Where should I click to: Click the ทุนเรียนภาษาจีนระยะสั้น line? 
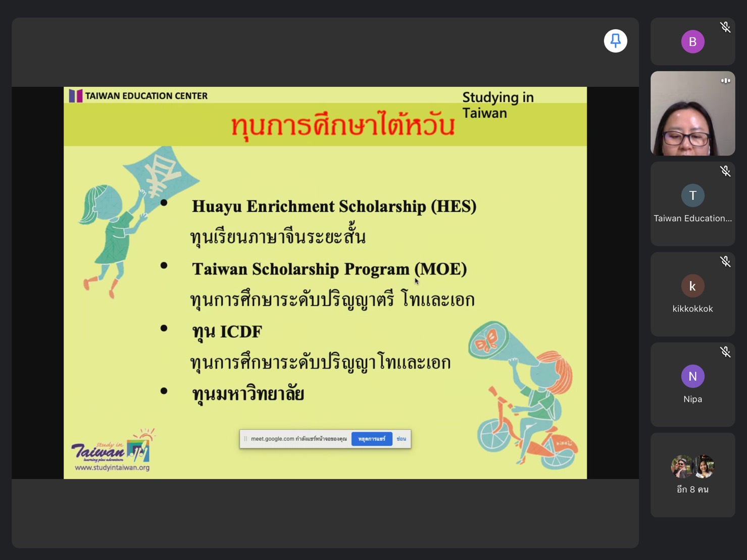278,236
